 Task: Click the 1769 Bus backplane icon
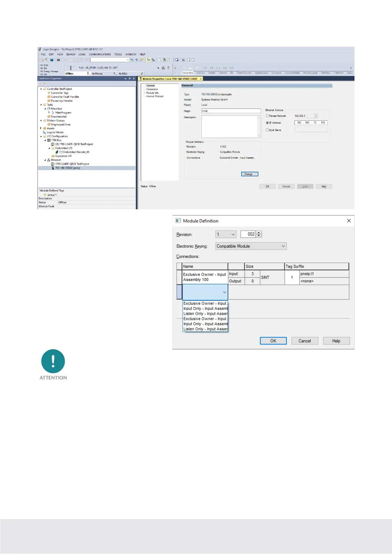pyautogui.click(x=49, y=140)
